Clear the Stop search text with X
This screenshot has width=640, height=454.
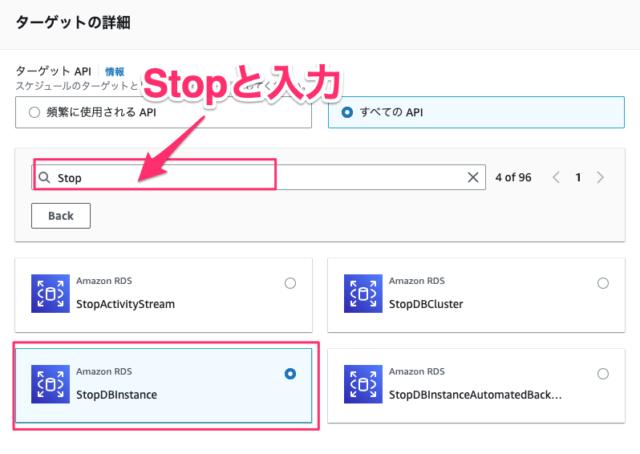click(474, 178)
